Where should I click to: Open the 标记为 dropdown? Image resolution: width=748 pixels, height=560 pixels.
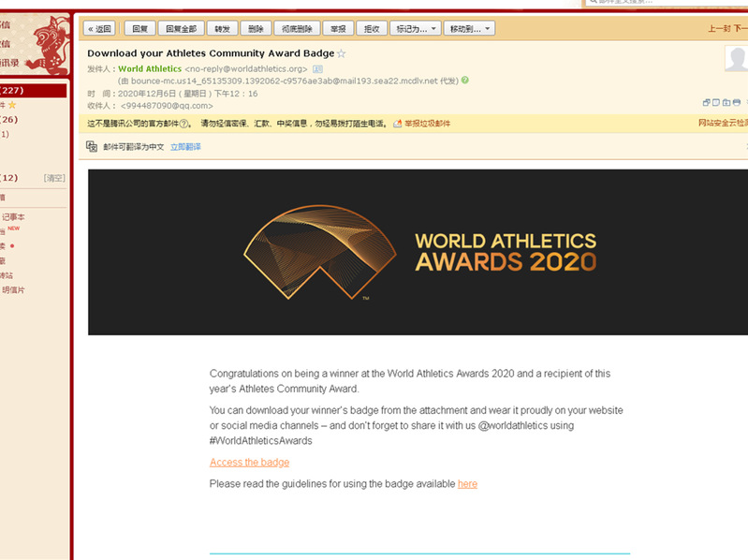point(415,29)
